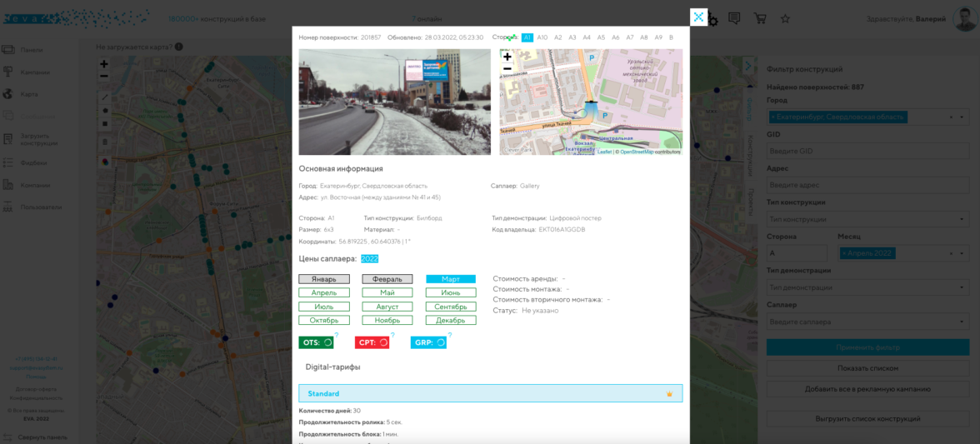Screen dimensions: 980x444
Task: Close the surface details popup
Action: click(x=698, y=17)
